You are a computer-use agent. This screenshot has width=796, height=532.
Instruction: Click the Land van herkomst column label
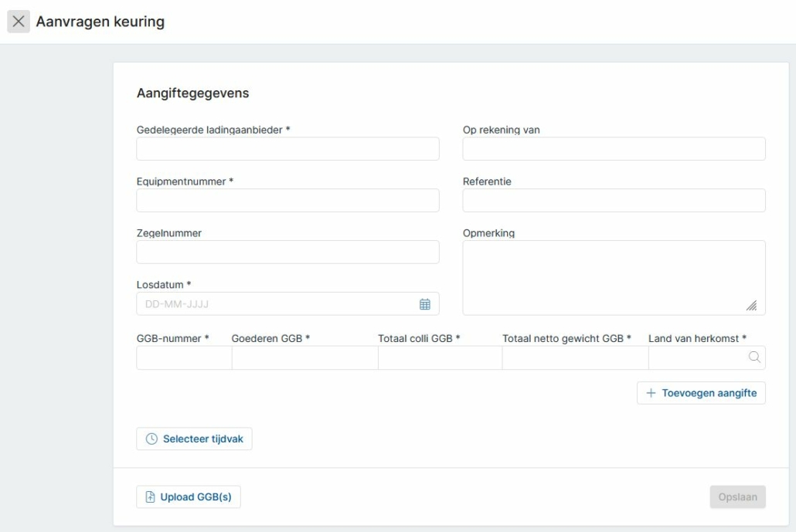[x=697, y=338]
